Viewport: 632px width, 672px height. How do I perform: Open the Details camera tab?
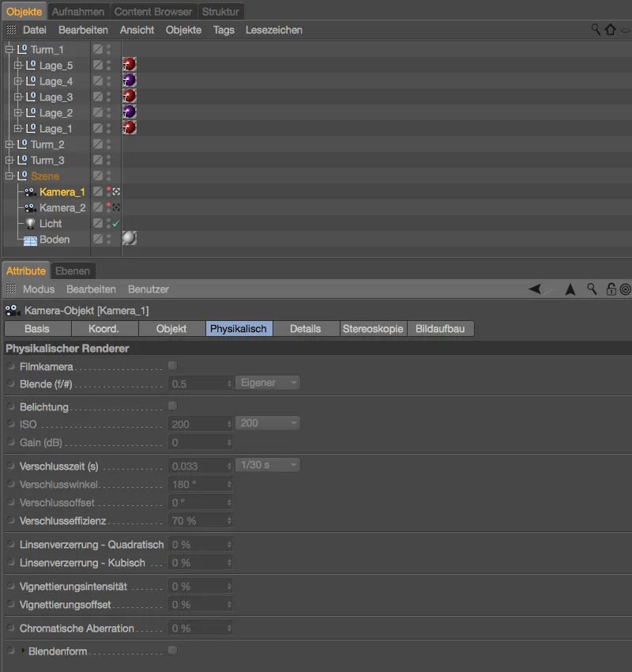(x=306, y=329)
